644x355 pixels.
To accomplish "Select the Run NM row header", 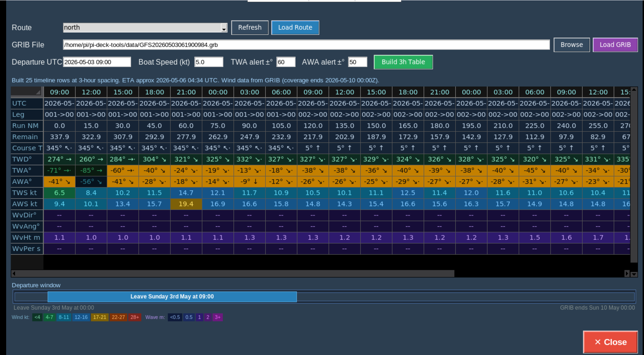I will (27, 126).
